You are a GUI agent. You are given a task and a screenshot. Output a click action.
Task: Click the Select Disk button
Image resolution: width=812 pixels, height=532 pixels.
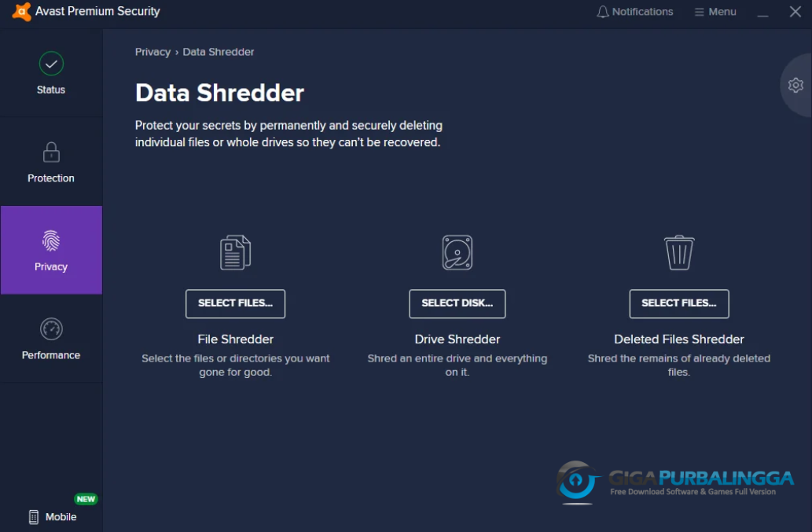coord(457,303)
